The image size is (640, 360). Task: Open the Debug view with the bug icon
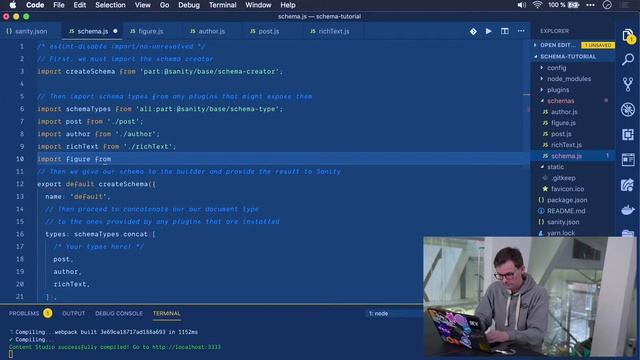click(x=628, y=109)
